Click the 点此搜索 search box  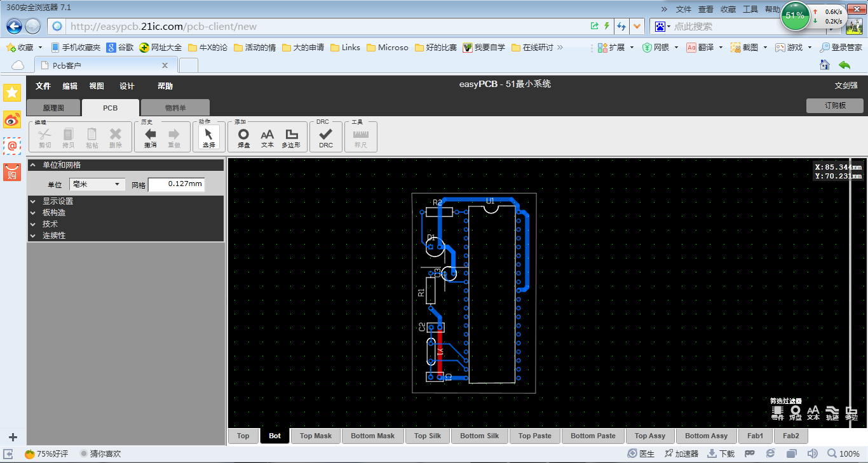click(724, 26)
